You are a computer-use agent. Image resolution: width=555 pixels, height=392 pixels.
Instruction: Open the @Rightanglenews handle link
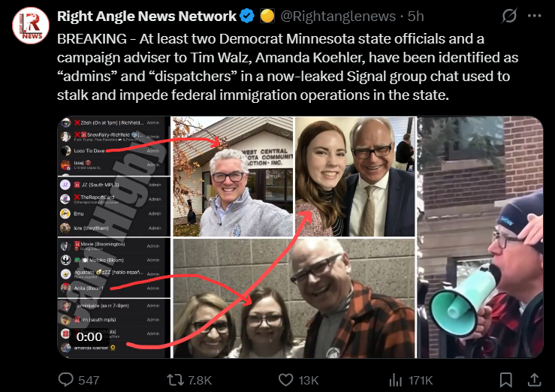tap(338, 17)
